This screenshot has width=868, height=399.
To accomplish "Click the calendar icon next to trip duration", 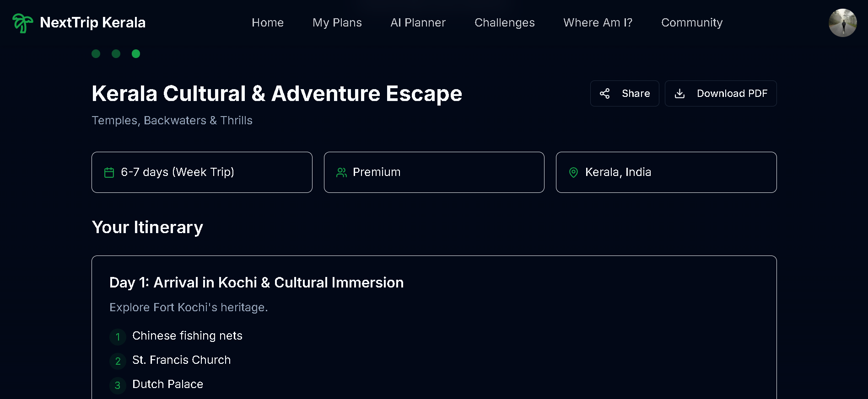I will coord(109,172).
